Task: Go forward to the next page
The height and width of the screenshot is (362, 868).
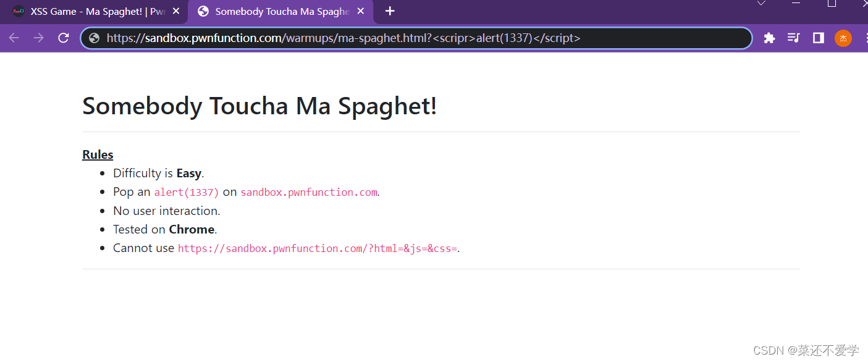Action: [38, 38]
